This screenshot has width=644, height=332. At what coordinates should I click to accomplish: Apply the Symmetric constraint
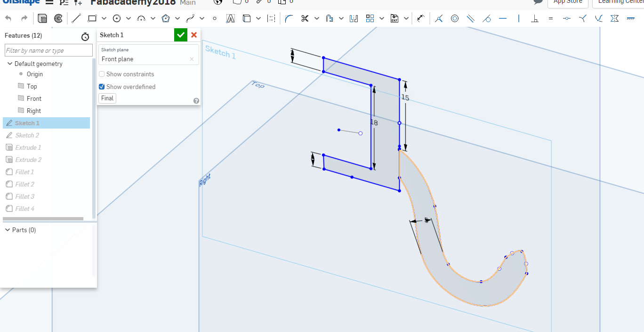tap(614, 19)
